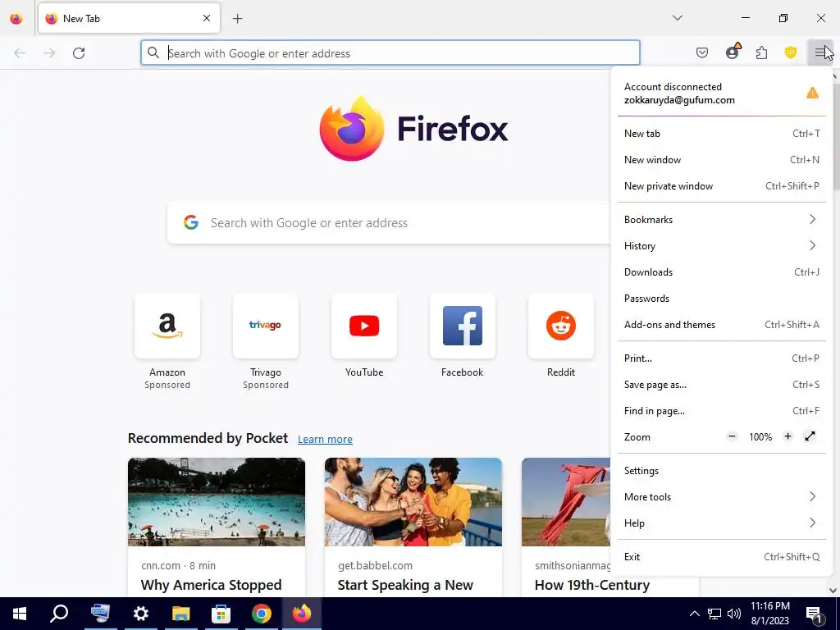Go forward with the forward arrow
Viewport: 840px width, 630px height.
coord(49,53)
